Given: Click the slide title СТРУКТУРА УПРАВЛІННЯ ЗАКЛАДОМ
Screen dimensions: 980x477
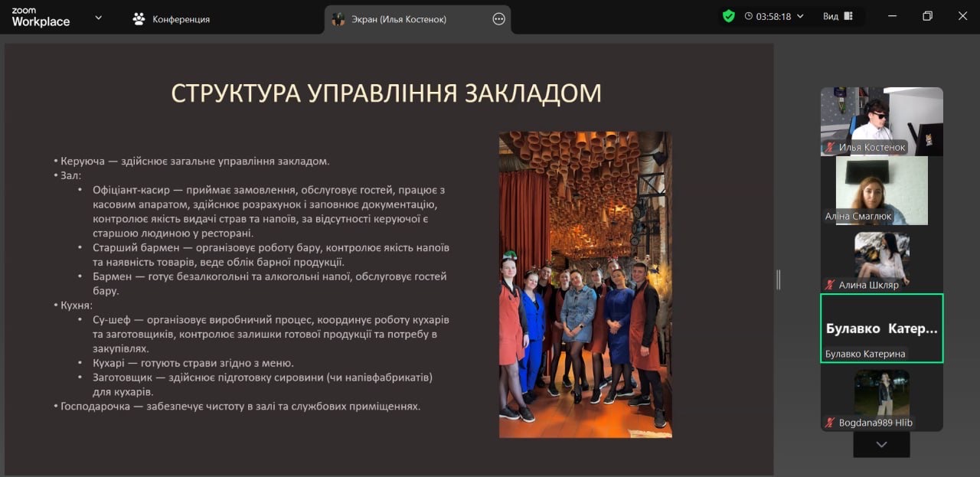Looking at the screenshot, I should [386, 93].
